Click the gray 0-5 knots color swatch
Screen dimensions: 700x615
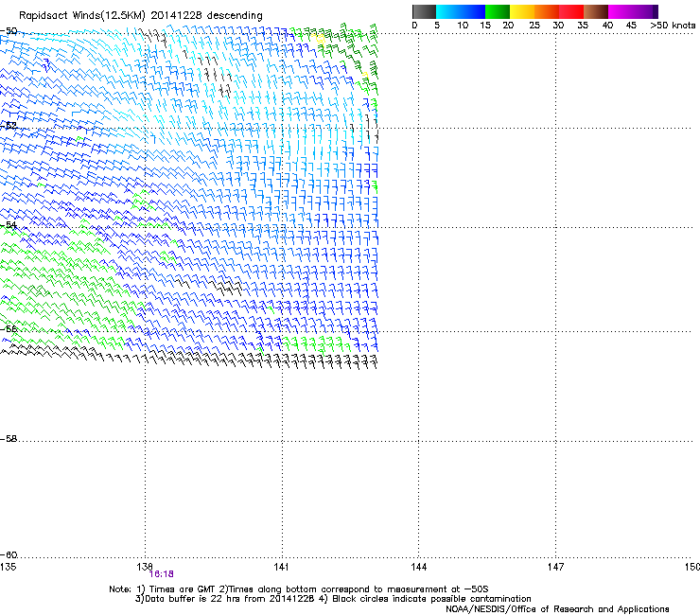click(424, 11)
